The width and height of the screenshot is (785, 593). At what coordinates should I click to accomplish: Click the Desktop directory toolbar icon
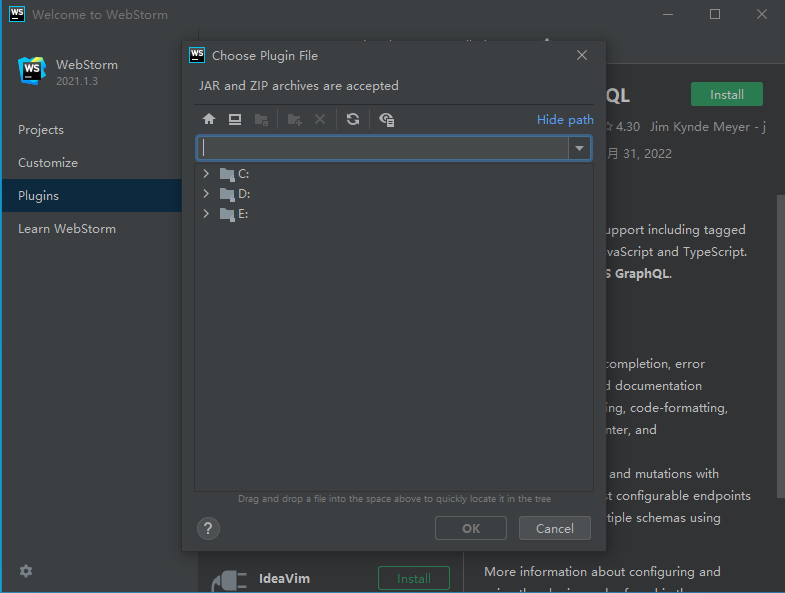pyautogui.click(x=235, y=119)
